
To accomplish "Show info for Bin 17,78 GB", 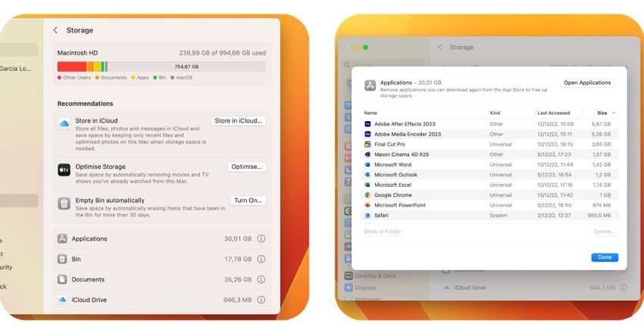I will [x=261, y=259].
